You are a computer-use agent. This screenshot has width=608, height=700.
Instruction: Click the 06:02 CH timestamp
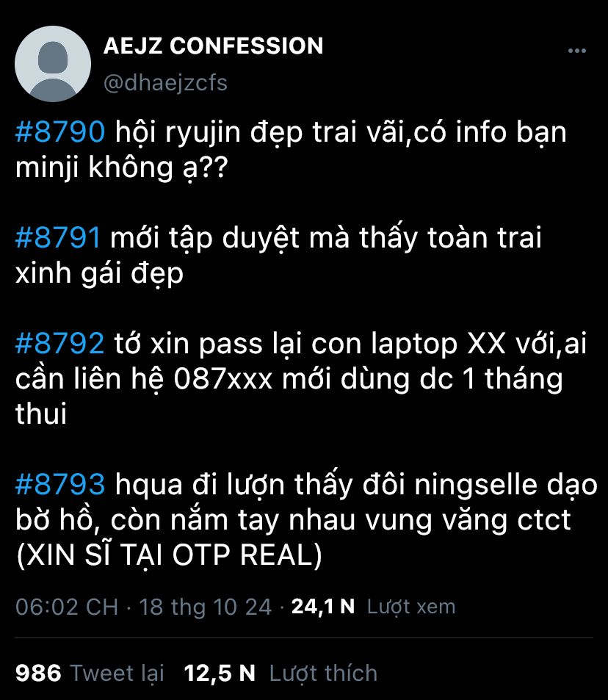coord(67,607)
